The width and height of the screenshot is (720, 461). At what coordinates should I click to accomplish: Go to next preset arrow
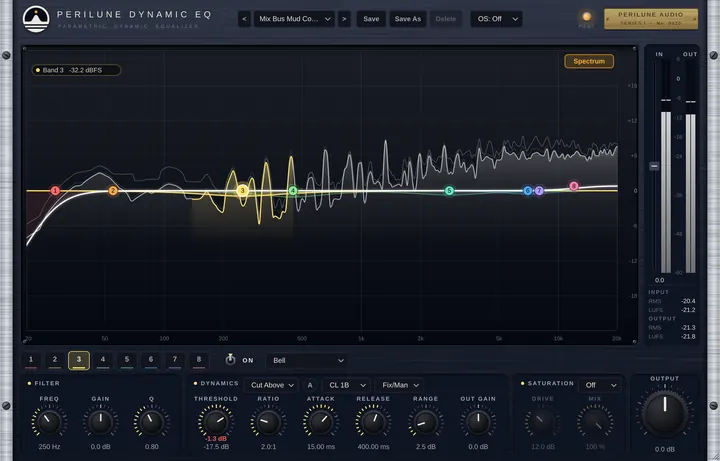(344, 19)
